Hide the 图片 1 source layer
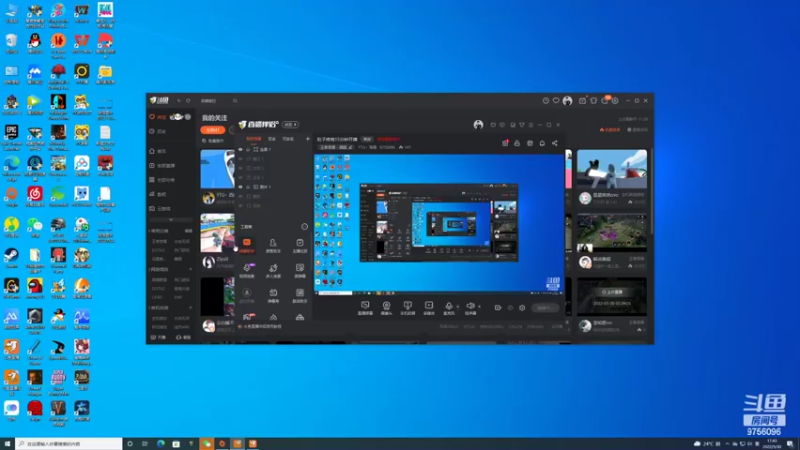 241,187
